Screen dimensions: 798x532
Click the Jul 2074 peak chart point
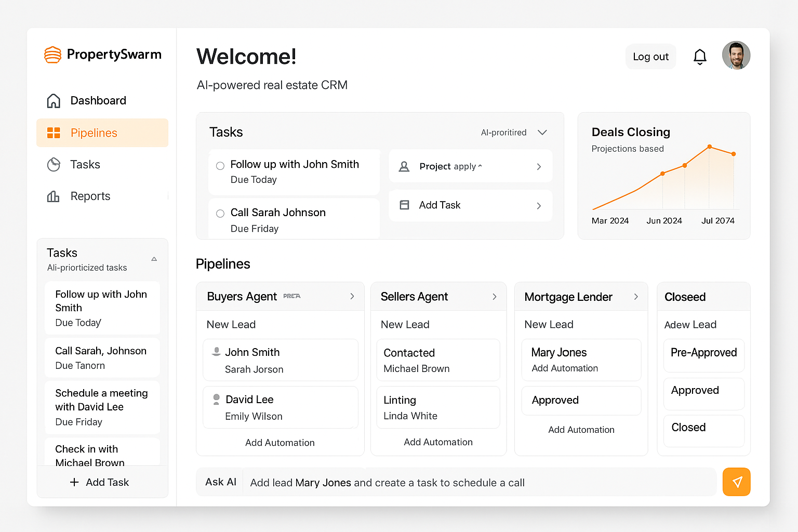pos(710,147)
